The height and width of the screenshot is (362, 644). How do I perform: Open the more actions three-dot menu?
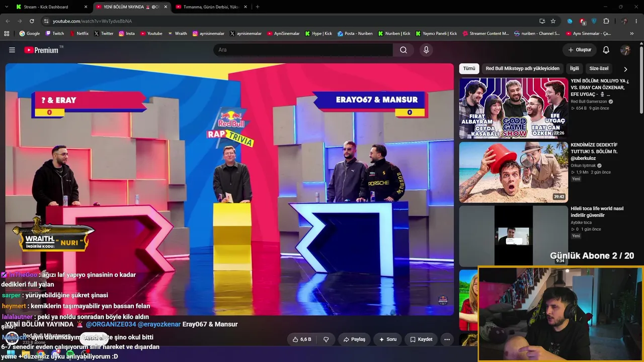(447, 339)
